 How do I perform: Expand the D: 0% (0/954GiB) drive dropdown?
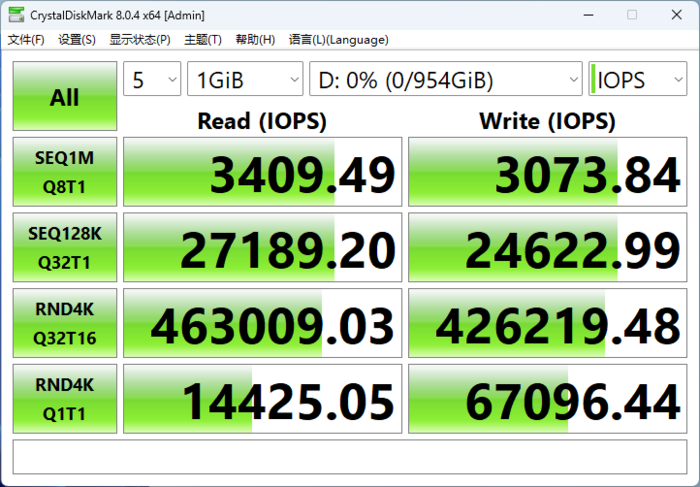click(x=446, y=79)
